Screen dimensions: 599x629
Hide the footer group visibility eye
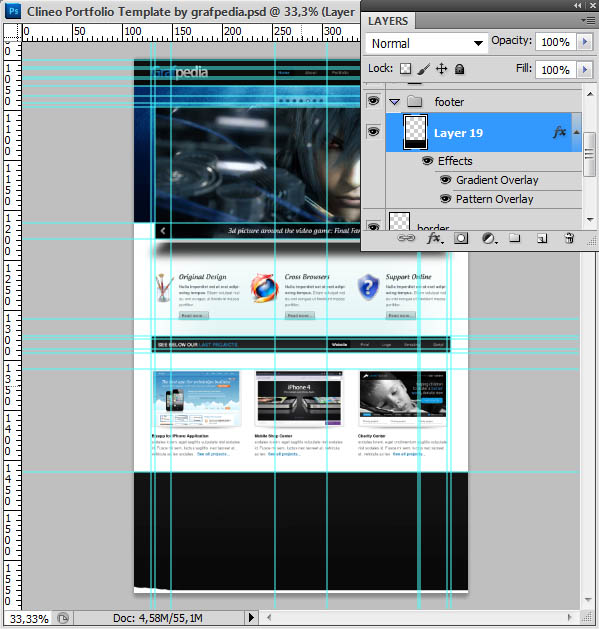pos(373,100)
